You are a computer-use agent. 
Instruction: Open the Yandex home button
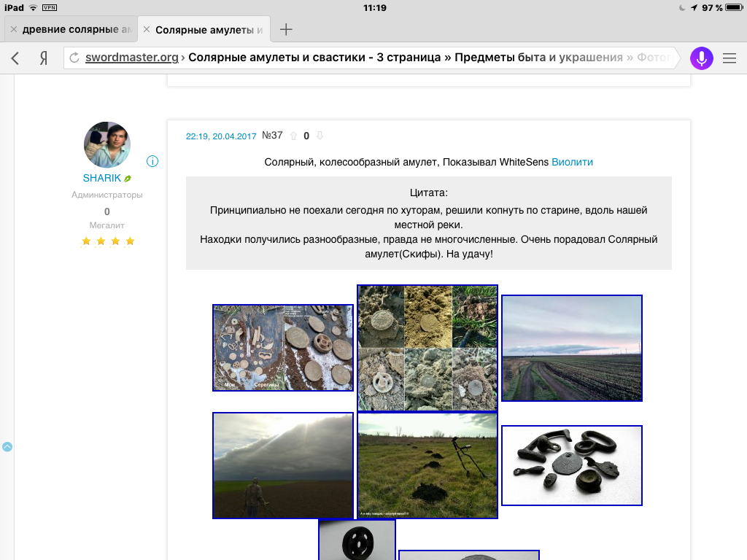pyautogui.click(x=44, y=58)
